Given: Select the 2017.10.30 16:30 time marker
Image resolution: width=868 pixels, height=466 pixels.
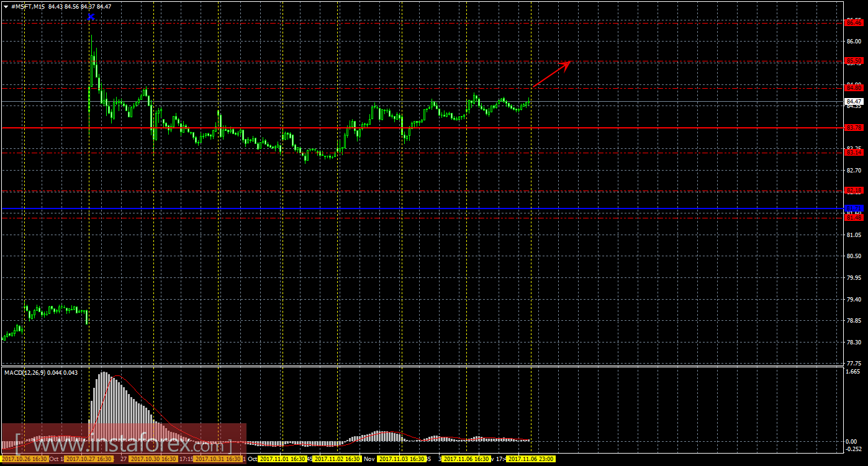Looking at the screenshot, I should click(153, 459).
